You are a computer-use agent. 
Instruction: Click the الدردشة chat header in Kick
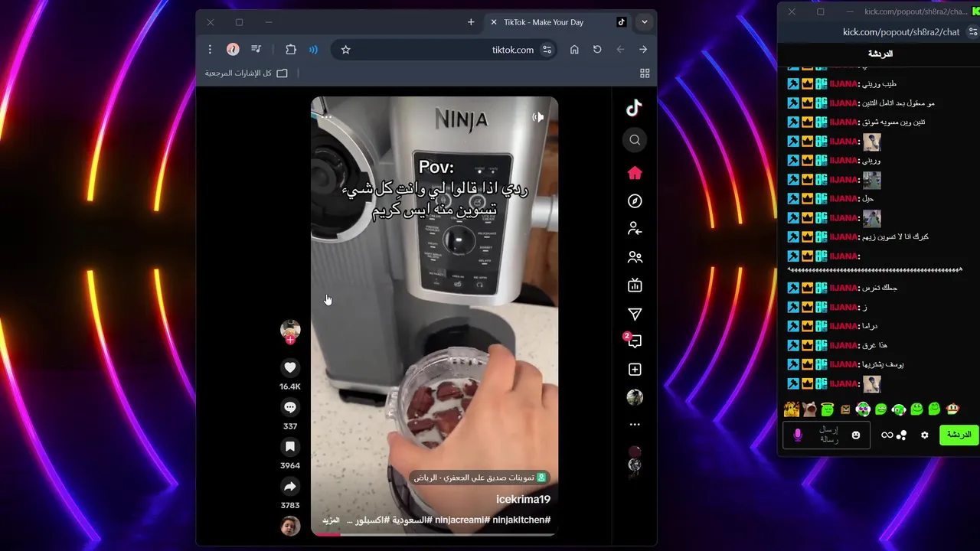pos(880,54)
